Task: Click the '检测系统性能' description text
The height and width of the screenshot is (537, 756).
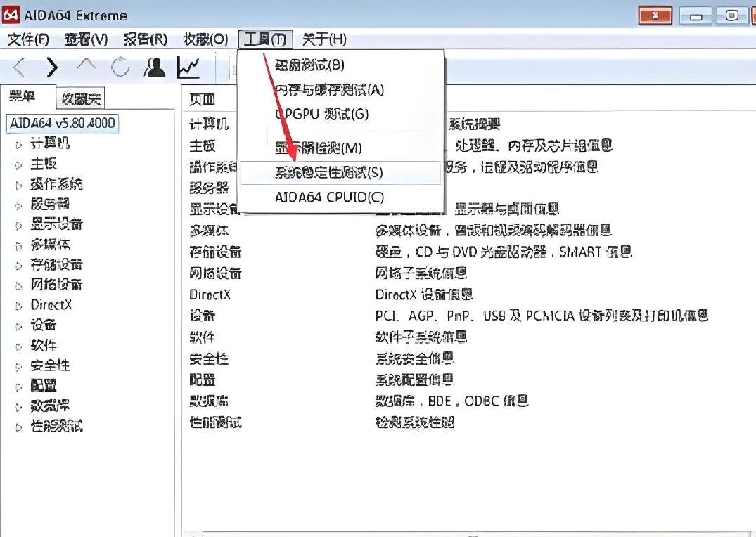Action: (x=415, y=422)
